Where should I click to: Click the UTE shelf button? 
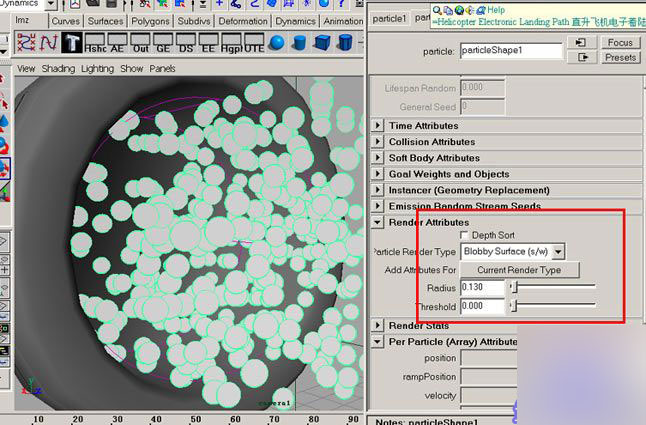click(x=254, y=43)
